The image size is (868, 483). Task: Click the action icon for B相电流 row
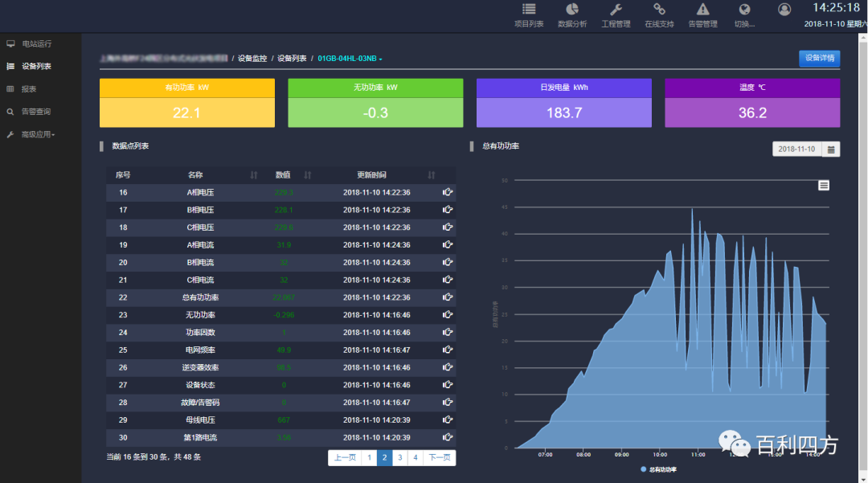pyautogui.click(x=448, y=262)
